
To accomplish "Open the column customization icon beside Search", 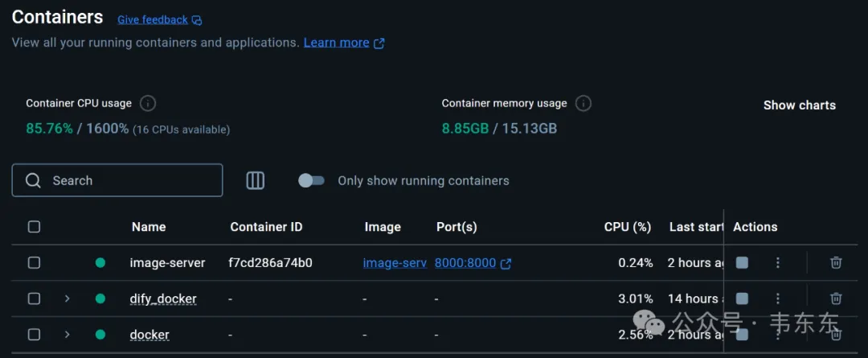I will (x=256, y=180).
